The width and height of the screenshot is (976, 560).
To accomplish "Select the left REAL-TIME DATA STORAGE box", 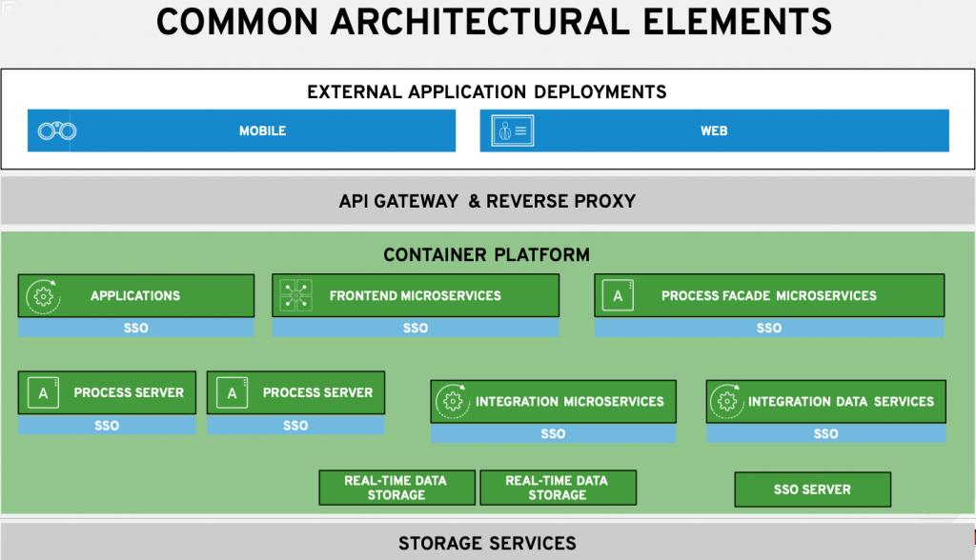I will click(x=396, y=487).
